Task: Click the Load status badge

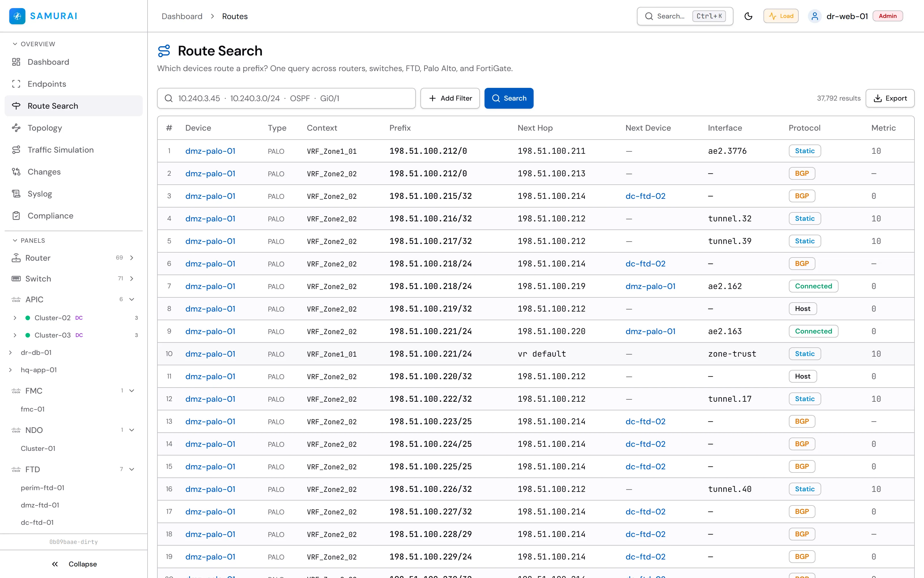Action: (x=780, y=16)
